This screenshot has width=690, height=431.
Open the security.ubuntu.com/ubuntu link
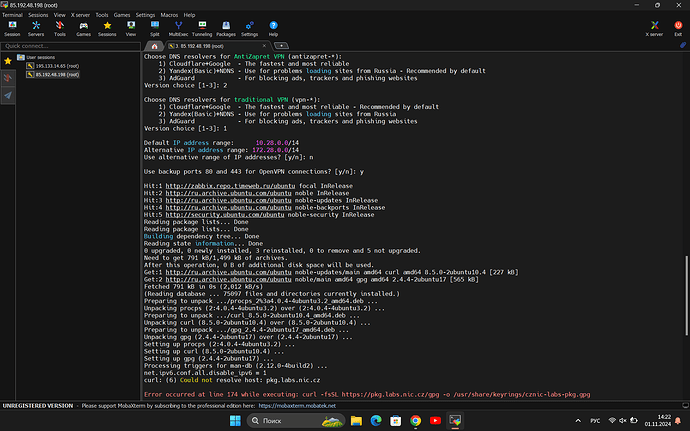point(225,215)
